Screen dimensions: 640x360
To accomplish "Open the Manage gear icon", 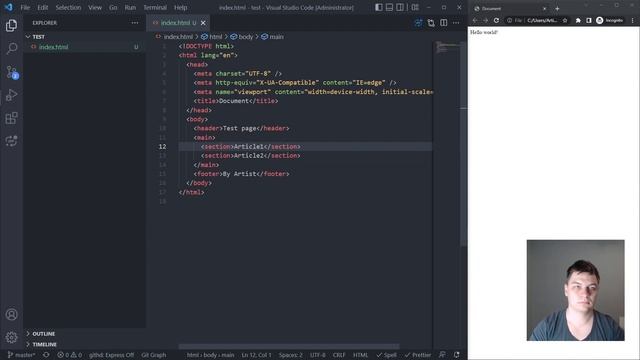I will tap(11, 337).
